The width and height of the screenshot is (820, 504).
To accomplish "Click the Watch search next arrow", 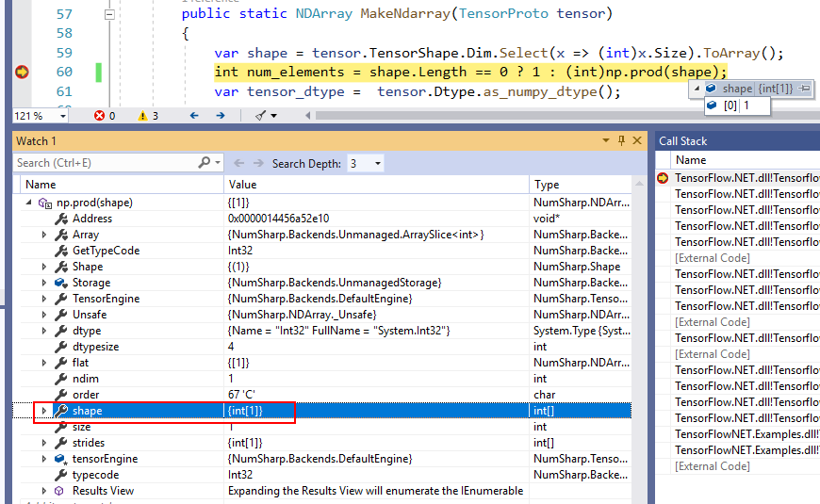I will (x=258, y=163).
